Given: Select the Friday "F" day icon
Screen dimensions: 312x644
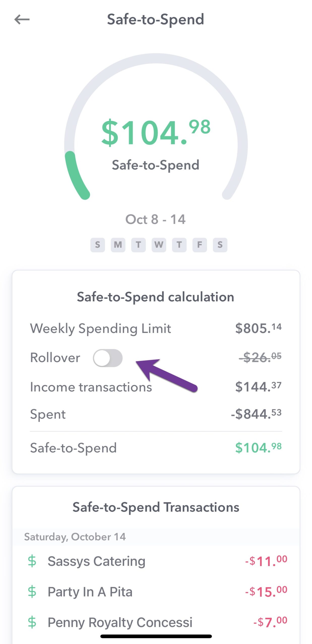Looking at the screenshot, I should coord(199,244).
